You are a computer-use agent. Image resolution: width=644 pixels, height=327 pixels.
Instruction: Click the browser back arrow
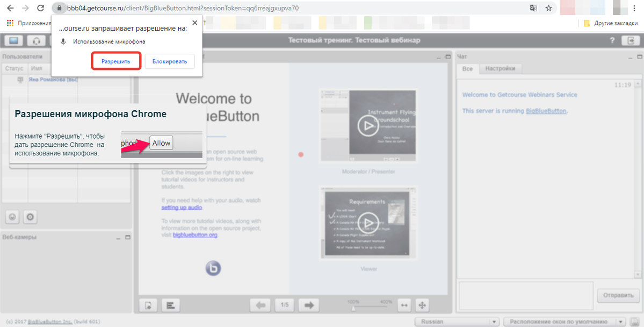pos(10,8)
